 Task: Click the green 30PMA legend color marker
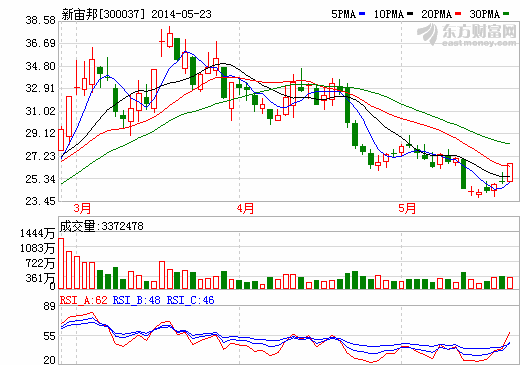point(506,14)
